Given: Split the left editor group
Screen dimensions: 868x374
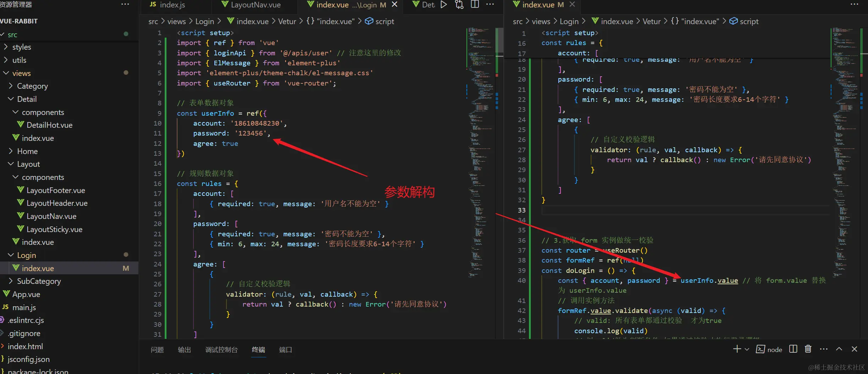Looking at the screenshot, I should click(475, 5).
